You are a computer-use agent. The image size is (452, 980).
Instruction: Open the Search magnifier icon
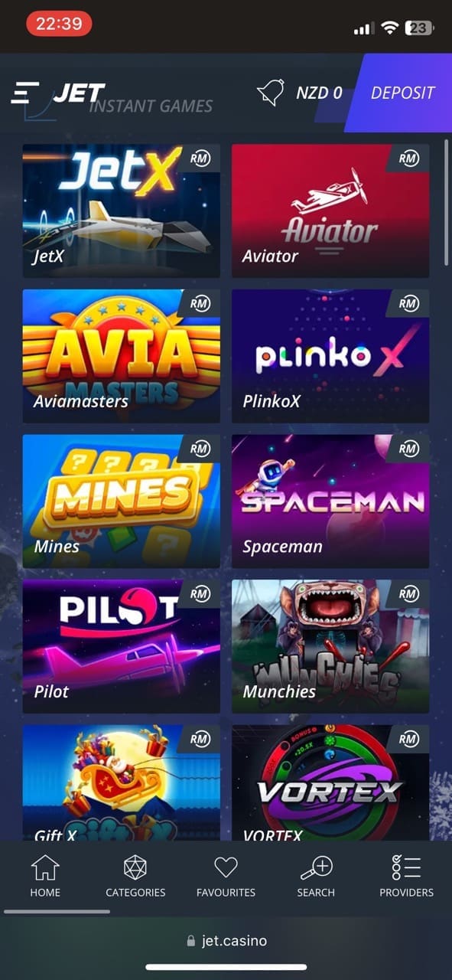[x=316, y=868]
